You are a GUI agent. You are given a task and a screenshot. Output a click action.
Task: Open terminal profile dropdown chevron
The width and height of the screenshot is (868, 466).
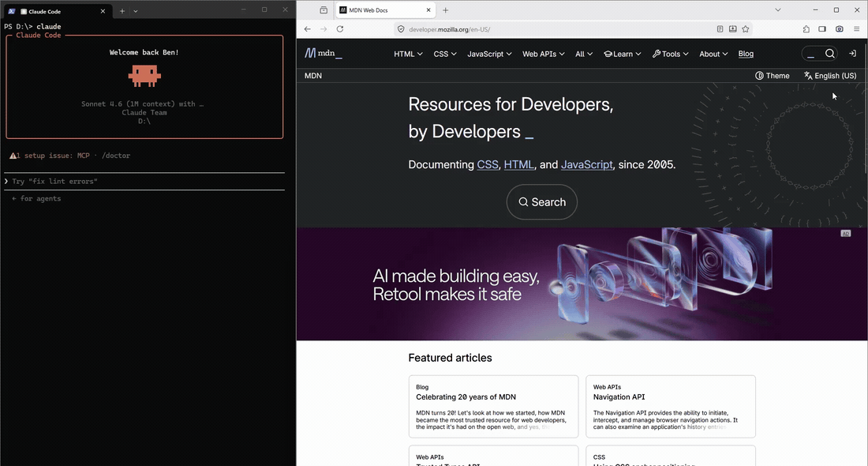click(x=136, y=11)
